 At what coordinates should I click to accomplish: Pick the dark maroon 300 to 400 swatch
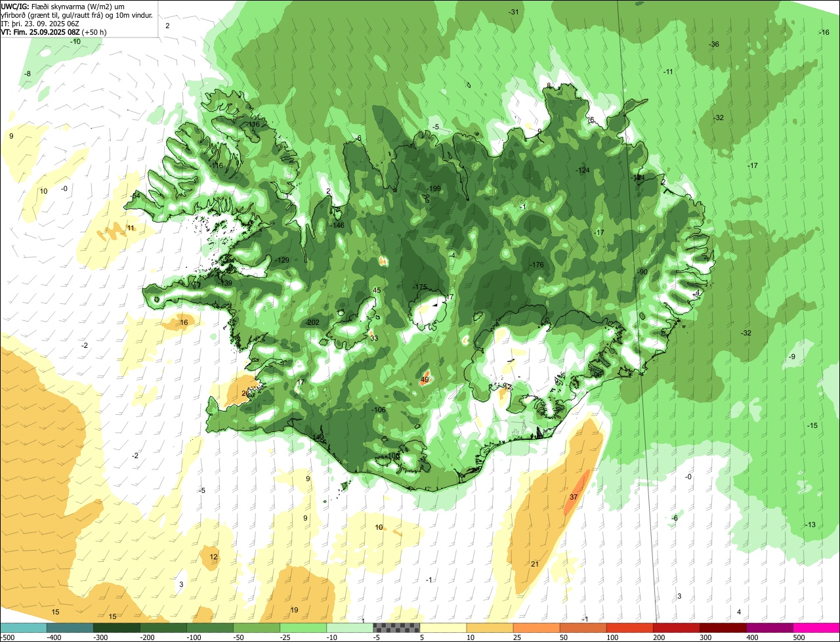723,628
